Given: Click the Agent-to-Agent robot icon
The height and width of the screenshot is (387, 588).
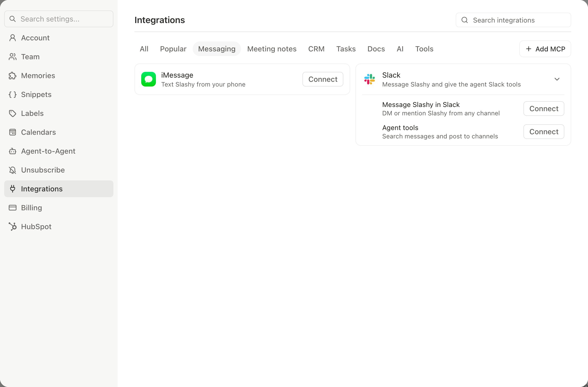Looking at the screenshot, I should pyautogui.click(x=13, y=151).
